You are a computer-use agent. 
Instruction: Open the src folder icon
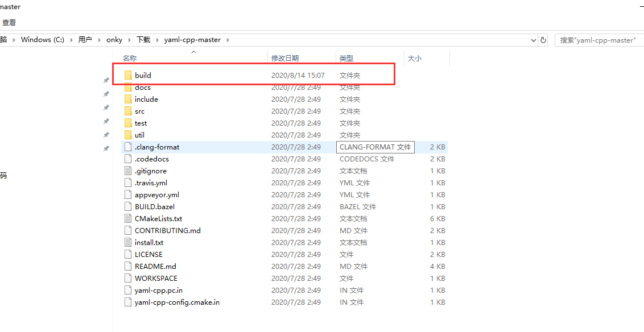click(129, 111)
